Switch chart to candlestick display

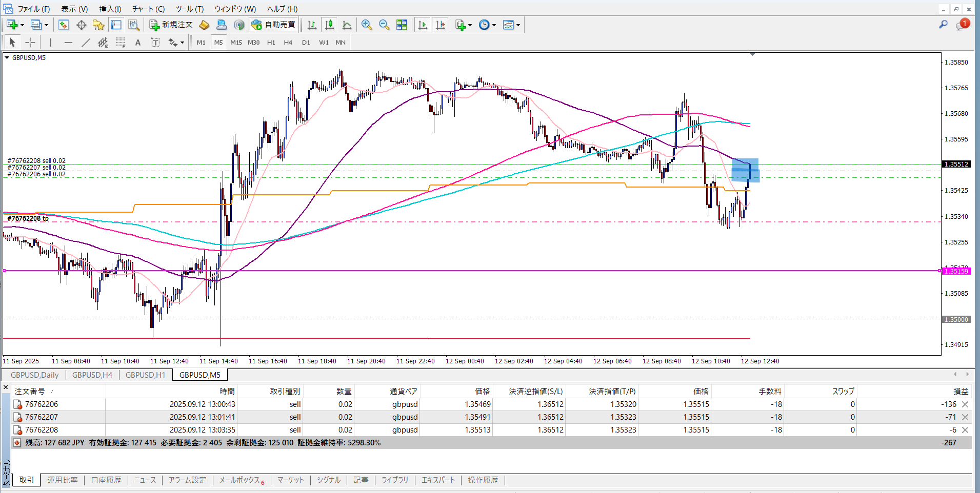[x=329, y=25]
